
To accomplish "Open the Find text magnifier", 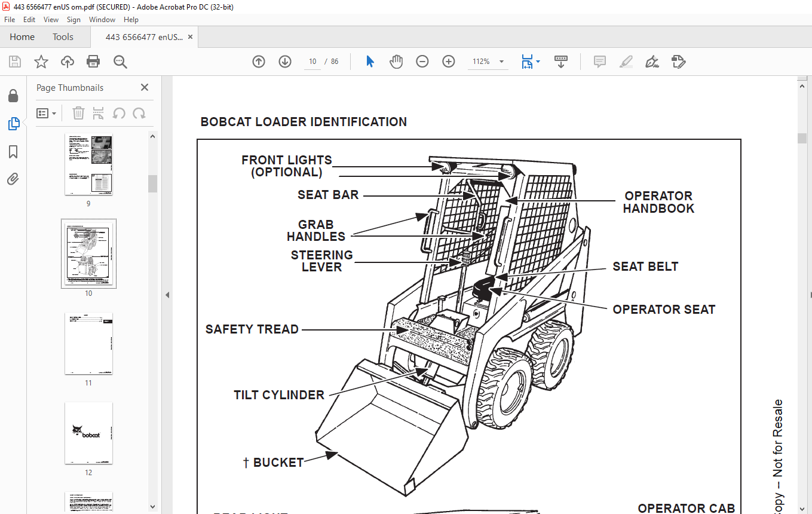I will click(120, 62).
